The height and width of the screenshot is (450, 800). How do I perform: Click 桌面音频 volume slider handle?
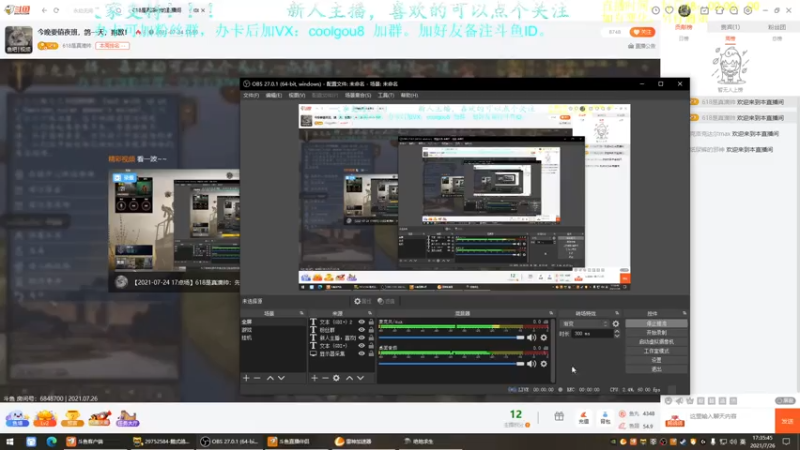coord(520,364)
